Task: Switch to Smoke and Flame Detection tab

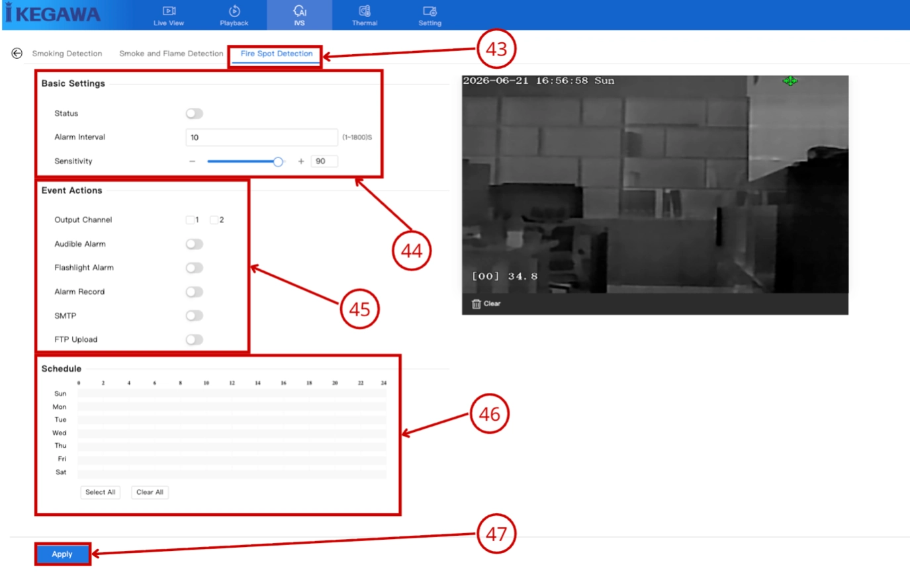Action: pos(171,54)
